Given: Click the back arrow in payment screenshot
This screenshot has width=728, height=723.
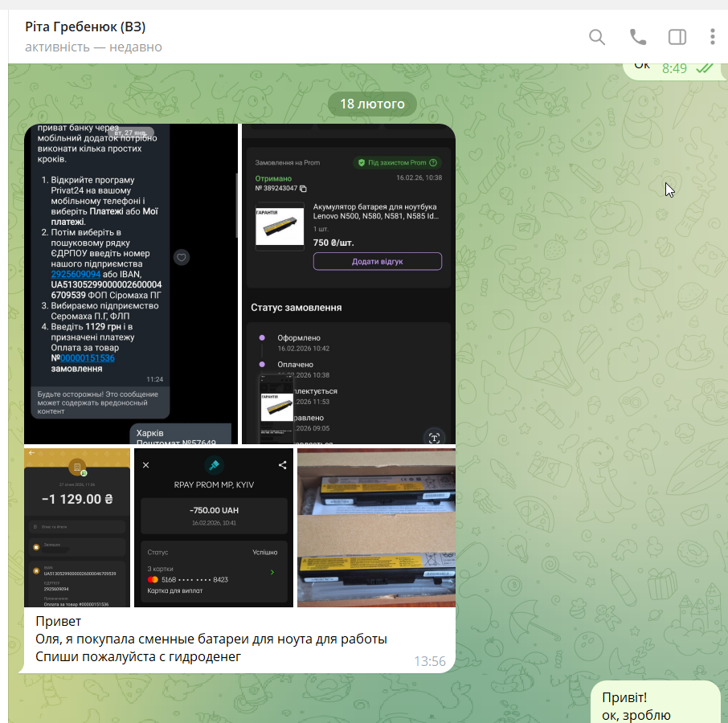Looking at the screenshot, I should point(31,453).
